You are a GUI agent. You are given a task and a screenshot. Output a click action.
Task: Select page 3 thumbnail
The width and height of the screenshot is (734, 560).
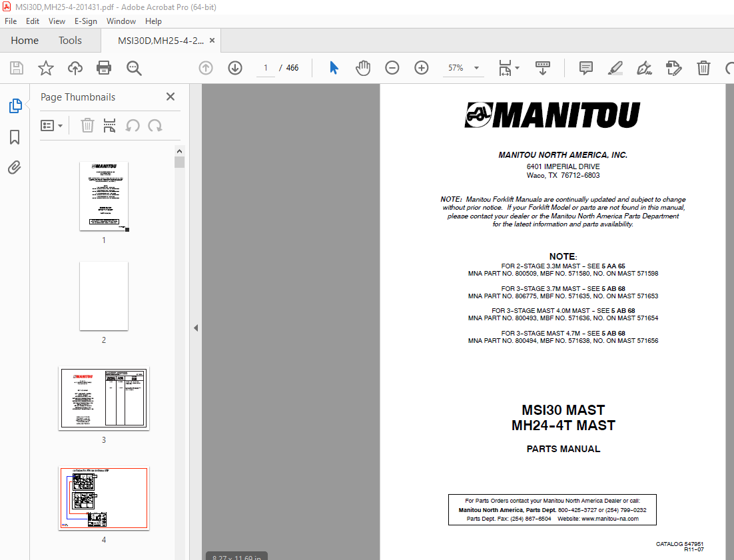[x=104, y=398]
